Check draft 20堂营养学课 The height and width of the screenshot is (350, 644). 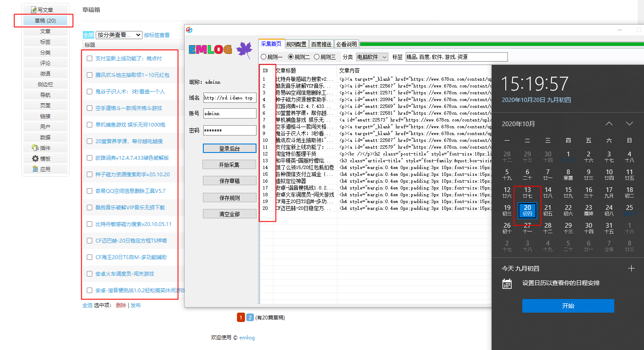[x=89, y=141]
